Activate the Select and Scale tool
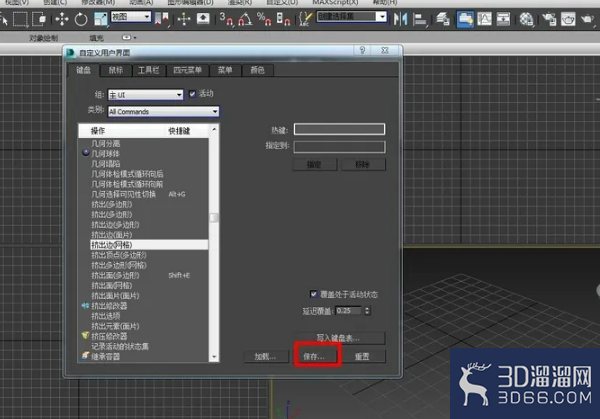This screenshot has height=419, width=600. coord(101,19)
